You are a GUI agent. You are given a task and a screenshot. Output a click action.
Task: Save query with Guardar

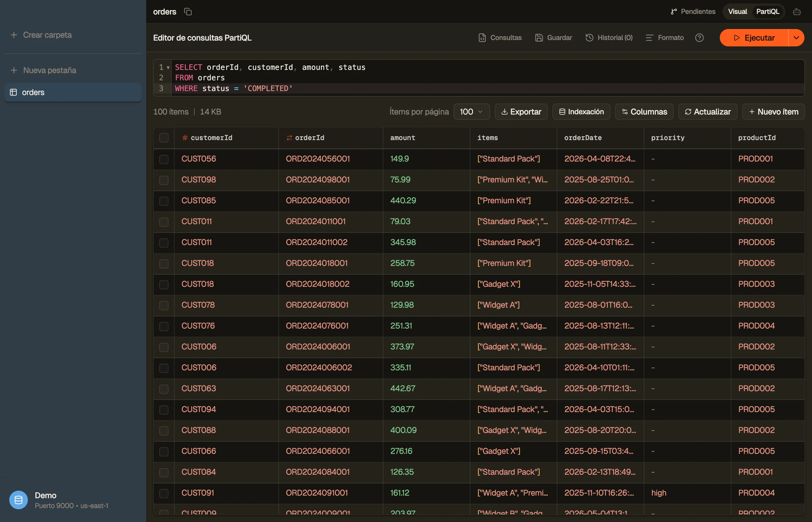(x=553, y=38)
